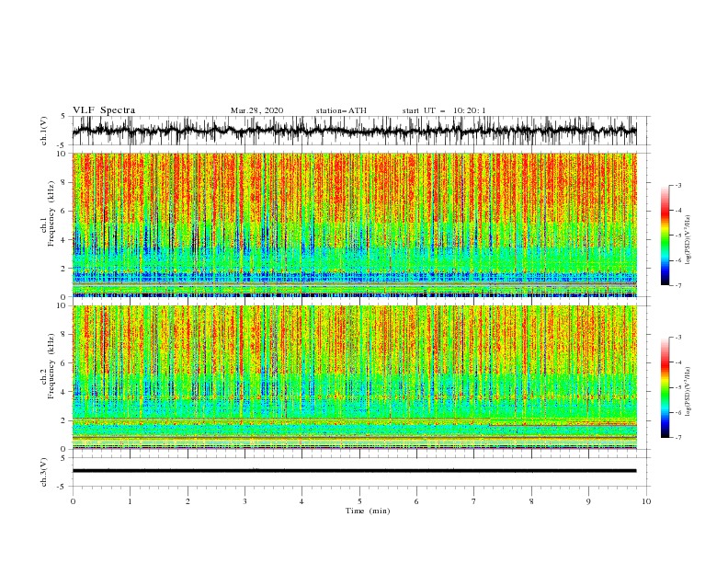
Task: Click the ch.2 spectrogram plot
Action: (354, 377)
